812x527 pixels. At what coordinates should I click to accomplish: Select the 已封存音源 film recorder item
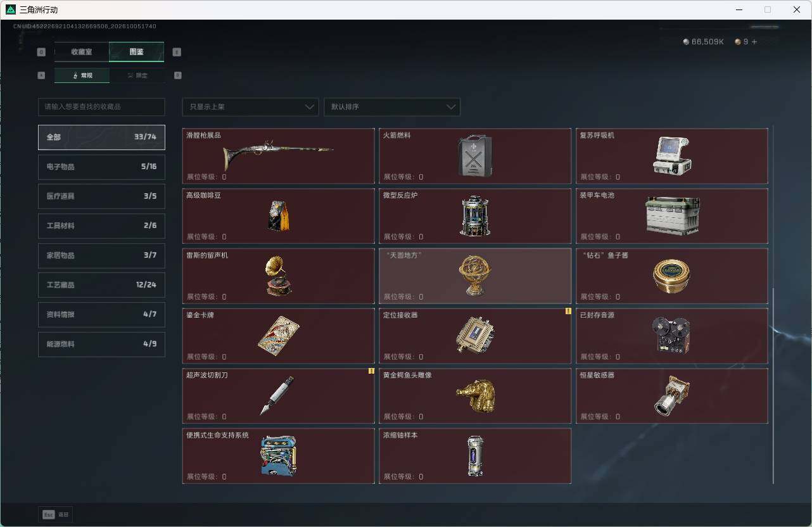click(x=672, y=336)
